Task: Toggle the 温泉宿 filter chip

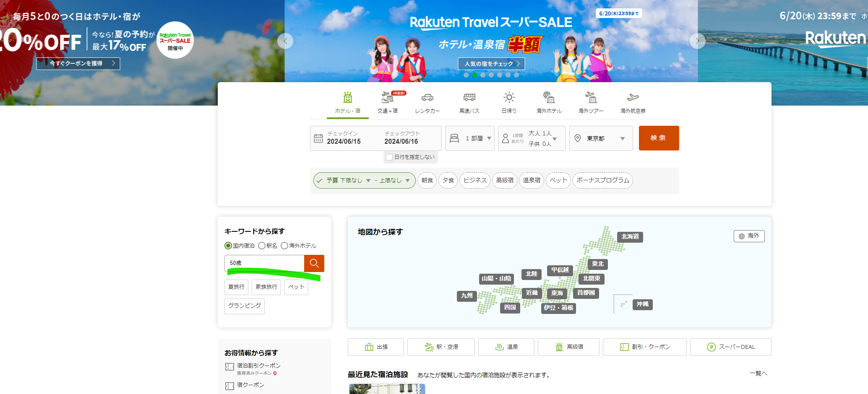Action: click(532, 180)
